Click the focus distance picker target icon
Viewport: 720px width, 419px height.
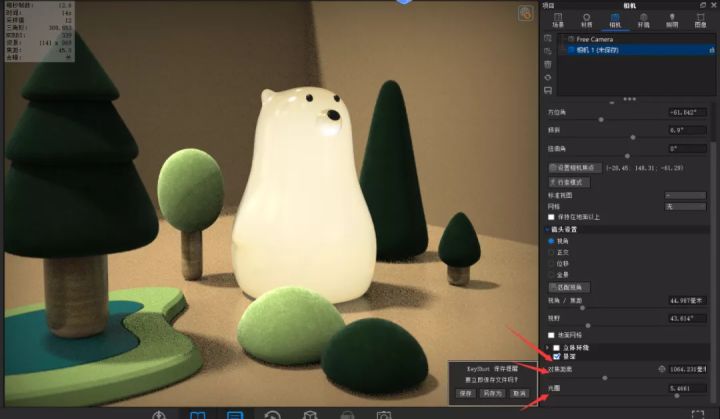pyautogui.click(x=661, y=368)
